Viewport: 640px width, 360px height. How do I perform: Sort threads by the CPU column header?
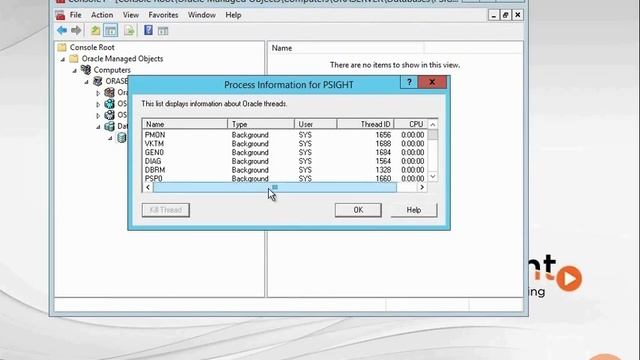point(411,124)
